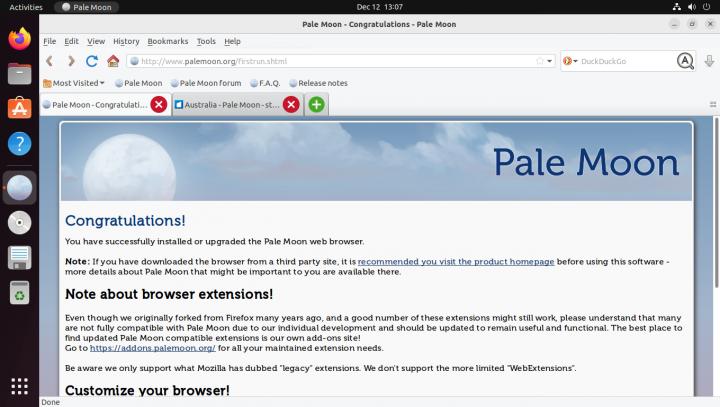The height and width of the screenshot is (407, 720).
Task: Go to the Home page icon
Action: tap(113, 61)
